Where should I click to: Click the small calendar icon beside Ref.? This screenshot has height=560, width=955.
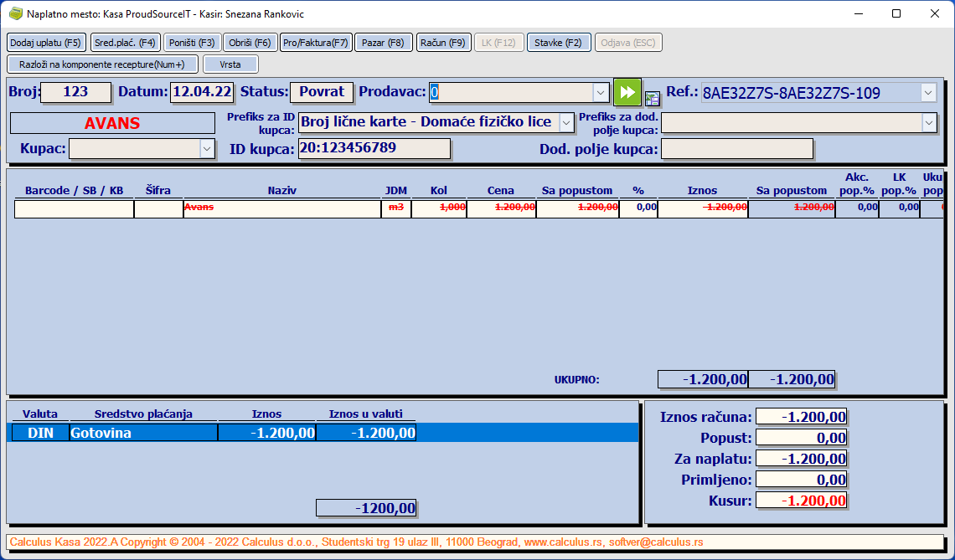tap(652, 97)
